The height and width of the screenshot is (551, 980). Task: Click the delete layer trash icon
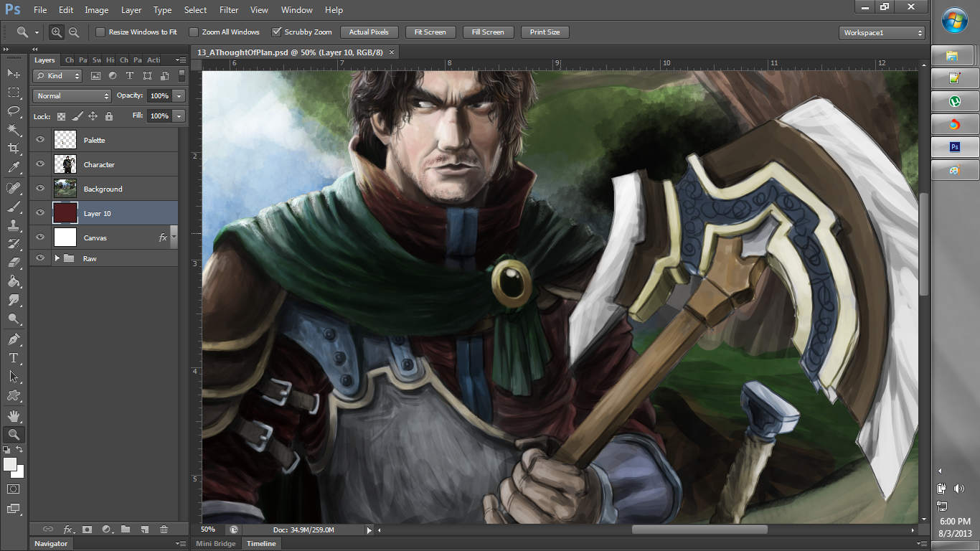point(164,529)
